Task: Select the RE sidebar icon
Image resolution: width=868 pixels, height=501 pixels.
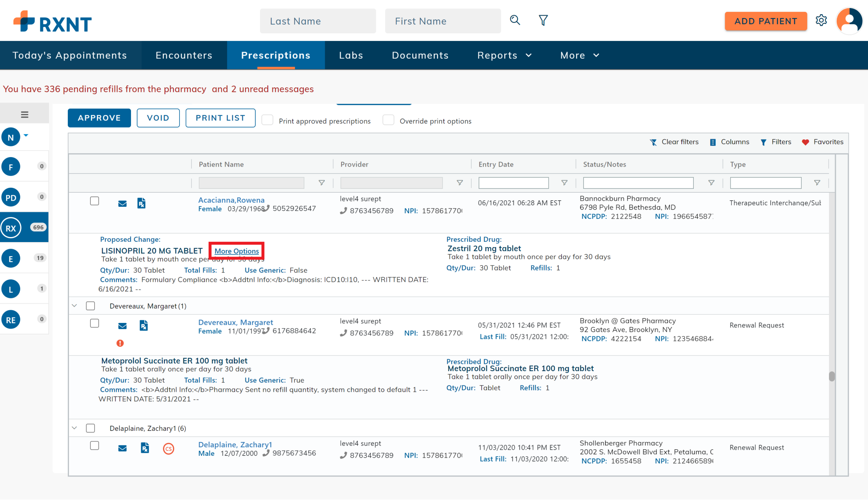Action: 11,319
